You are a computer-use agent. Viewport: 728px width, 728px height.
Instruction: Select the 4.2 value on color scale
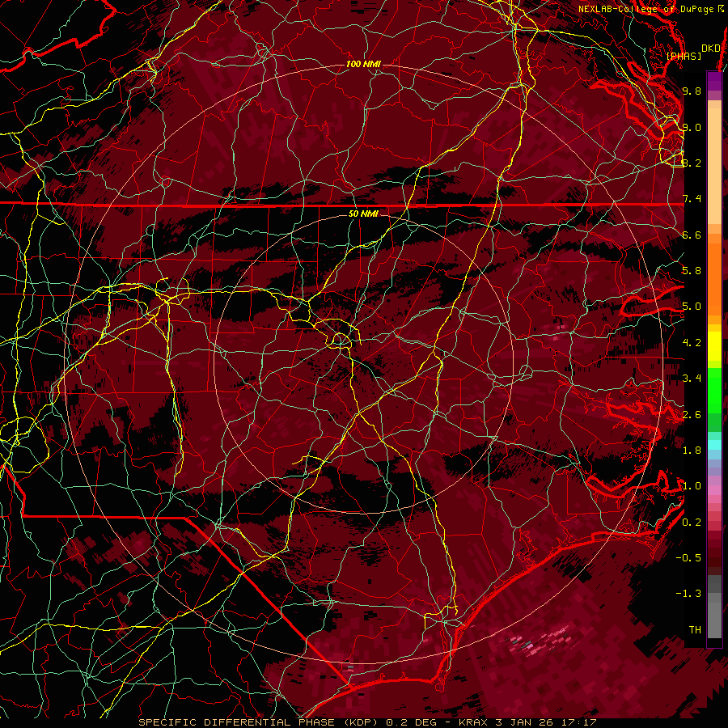(692, 343)
